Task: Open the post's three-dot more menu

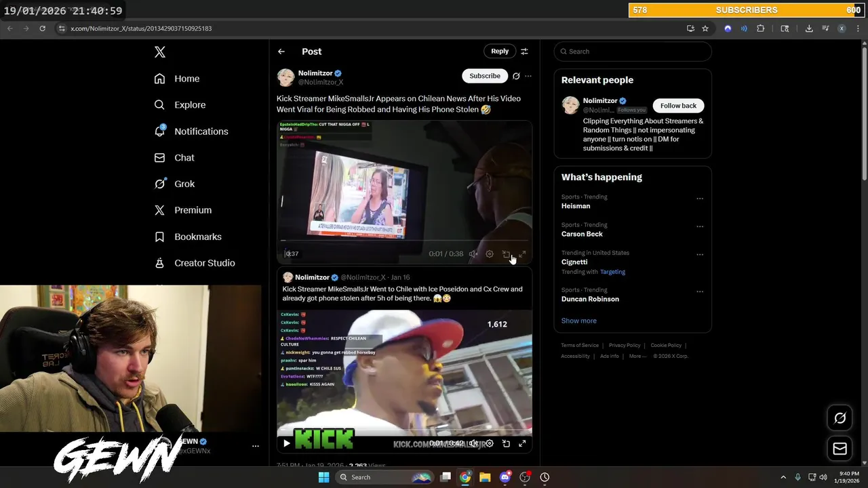Action: (x=528, y=76)
